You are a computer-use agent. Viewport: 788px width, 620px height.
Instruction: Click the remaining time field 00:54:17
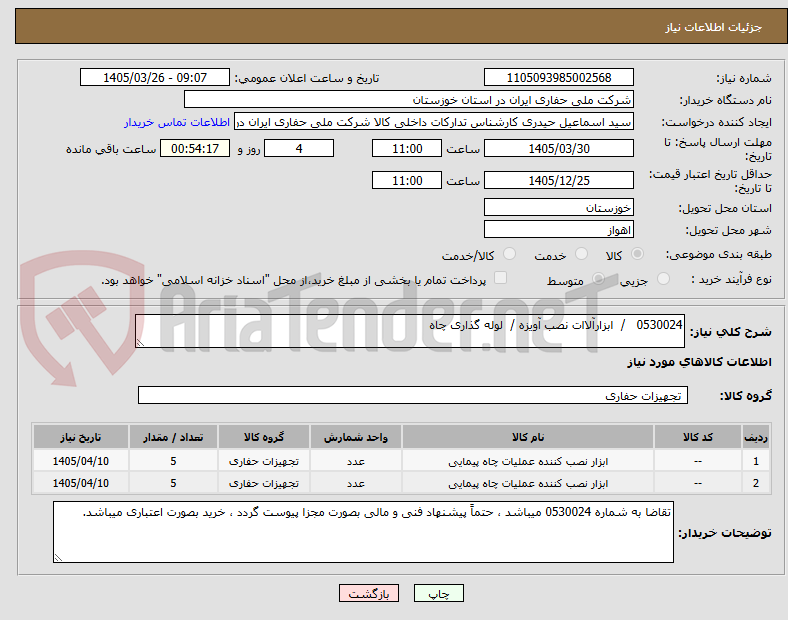[x=195, y=148]
